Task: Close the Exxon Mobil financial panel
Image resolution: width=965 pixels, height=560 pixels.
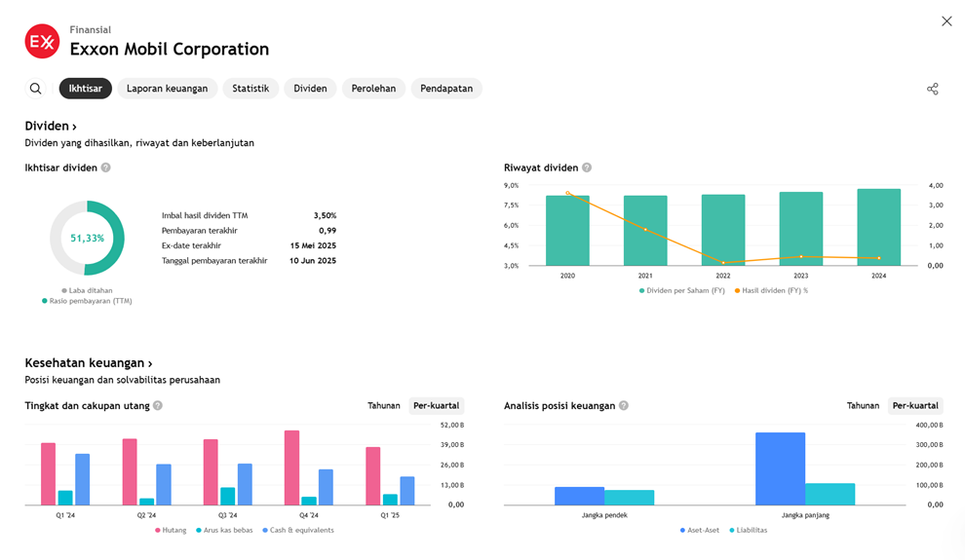Action: 946,21
